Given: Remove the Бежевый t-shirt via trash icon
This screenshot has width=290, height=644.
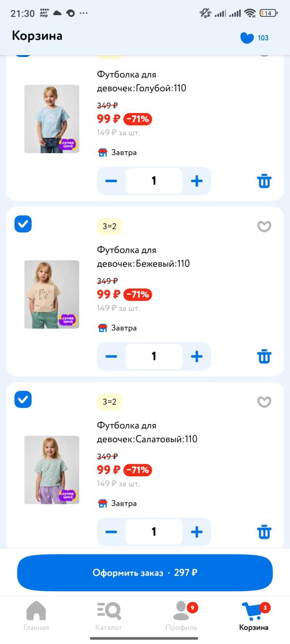Looking at the screenshot, I should point(264,357).
